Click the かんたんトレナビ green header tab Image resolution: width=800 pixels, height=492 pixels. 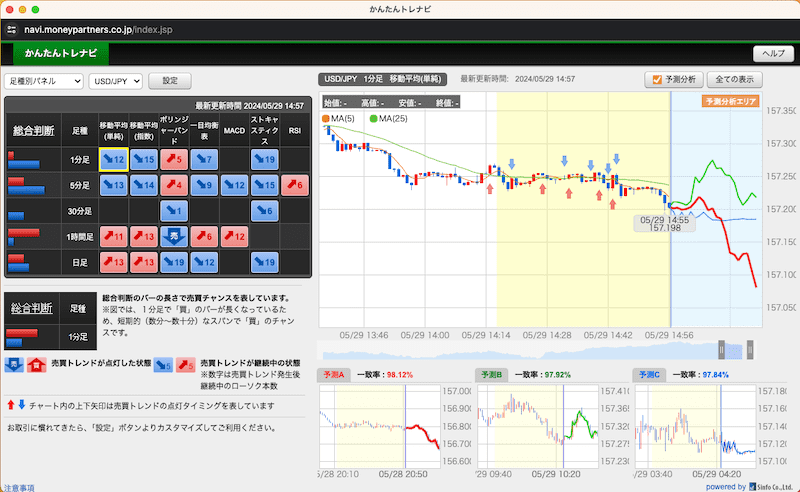point(61,53)
